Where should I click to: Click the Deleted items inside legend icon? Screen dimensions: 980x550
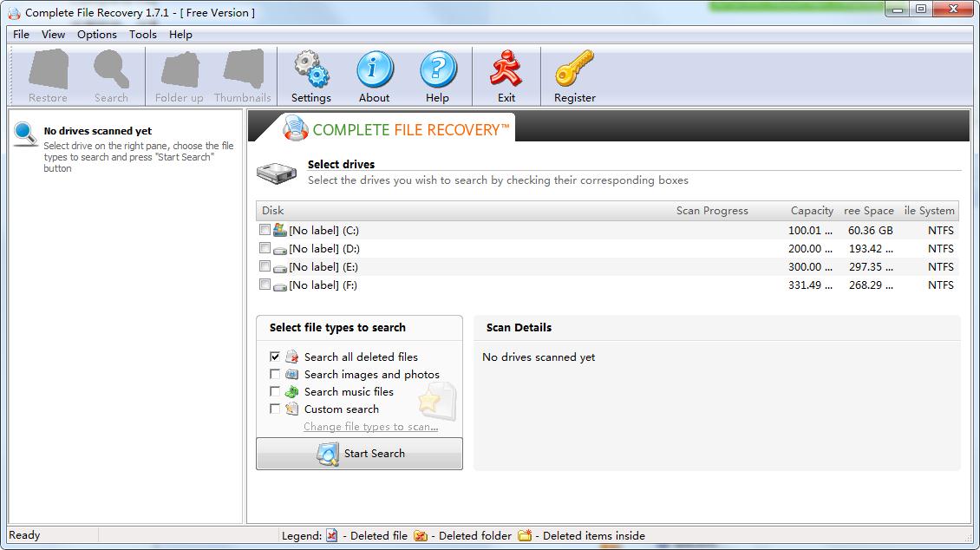[525, 535]
